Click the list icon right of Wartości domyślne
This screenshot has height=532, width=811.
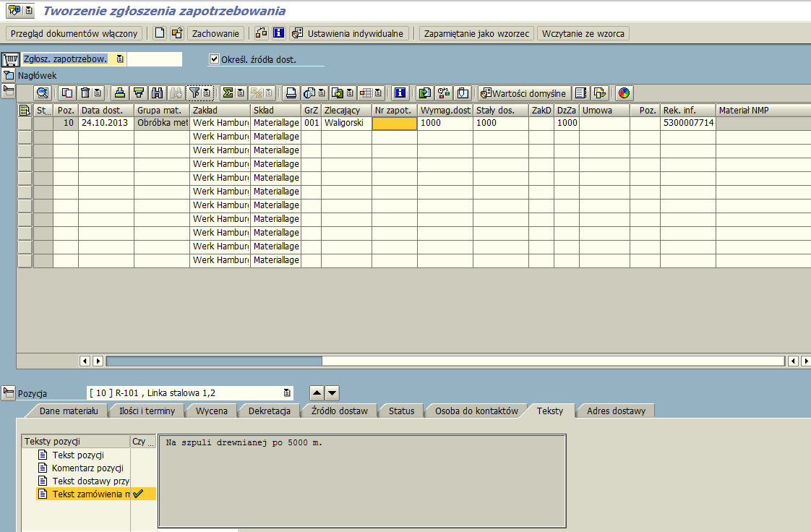click(581, 93)
